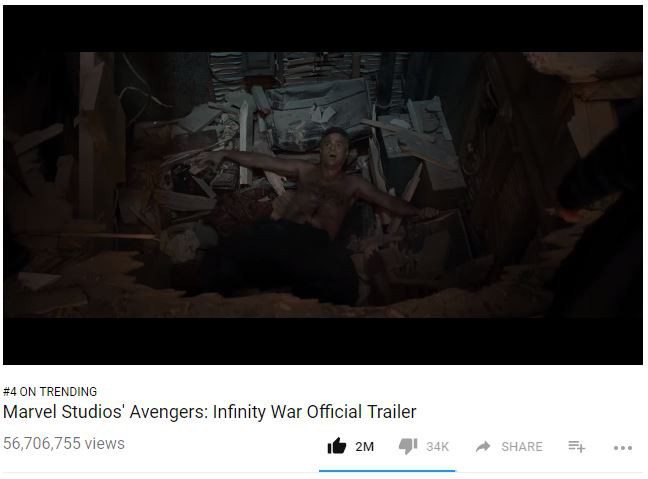Click the 2M like count

[364, 447]
